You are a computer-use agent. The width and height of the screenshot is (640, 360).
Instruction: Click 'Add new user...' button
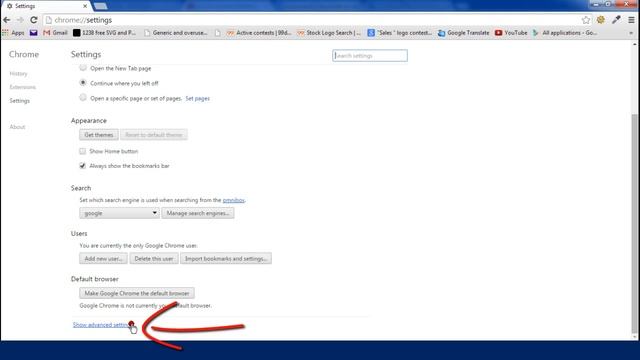[103, 258]
